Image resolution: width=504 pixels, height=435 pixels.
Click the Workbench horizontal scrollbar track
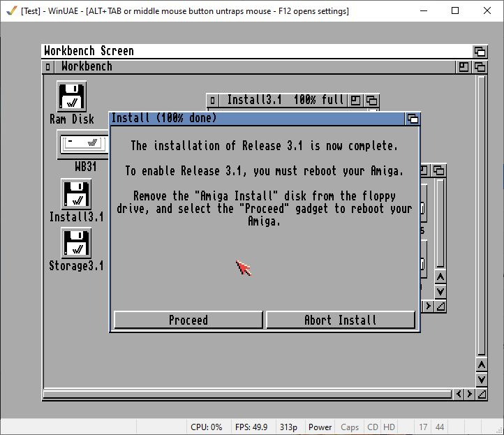coord(248,395)
